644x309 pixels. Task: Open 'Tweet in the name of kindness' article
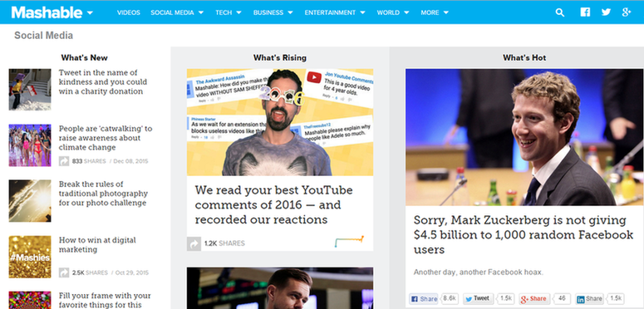pyautogui.click(x=103, y=82)
